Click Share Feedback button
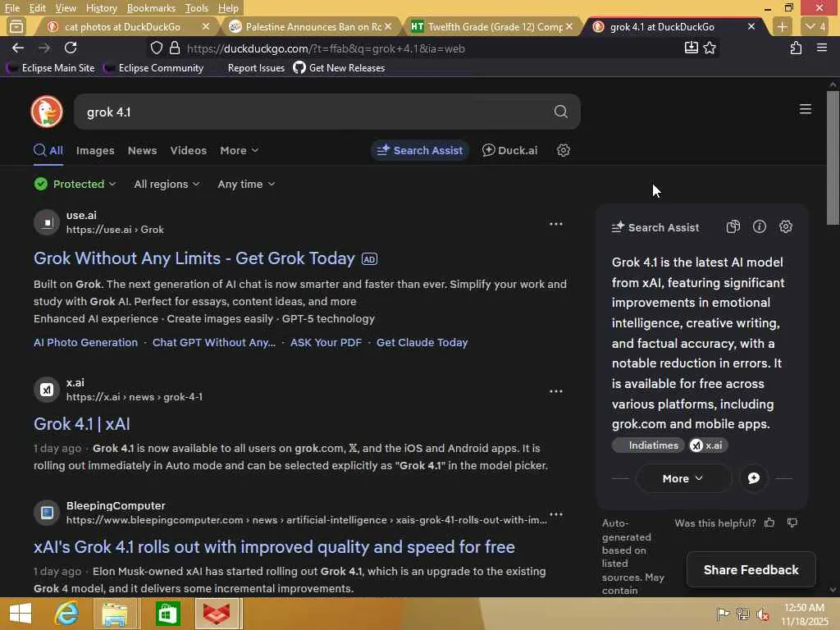The width and height of the screenshot is (840, 630). click(x=751, y=569)
